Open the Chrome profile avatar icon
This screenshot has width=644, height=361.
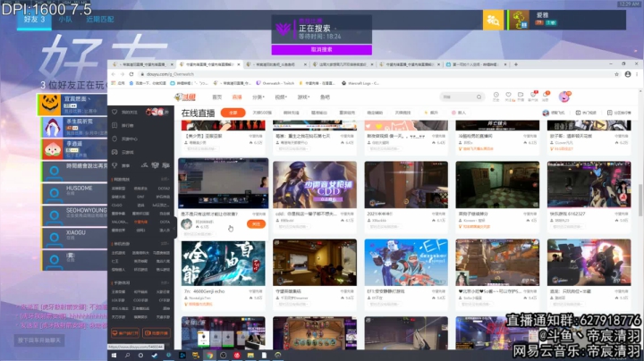point(628,74)
